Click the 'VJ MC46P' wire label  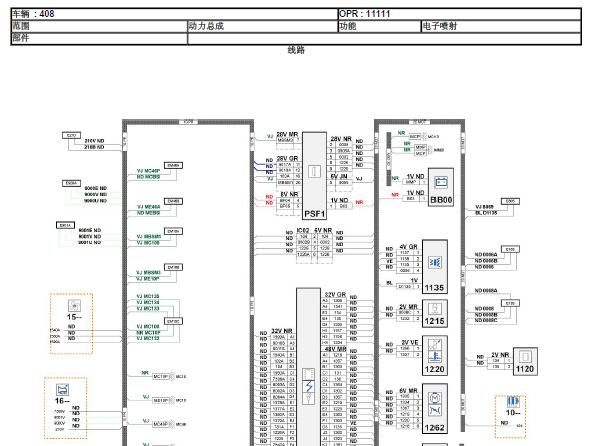coord(148,171)
